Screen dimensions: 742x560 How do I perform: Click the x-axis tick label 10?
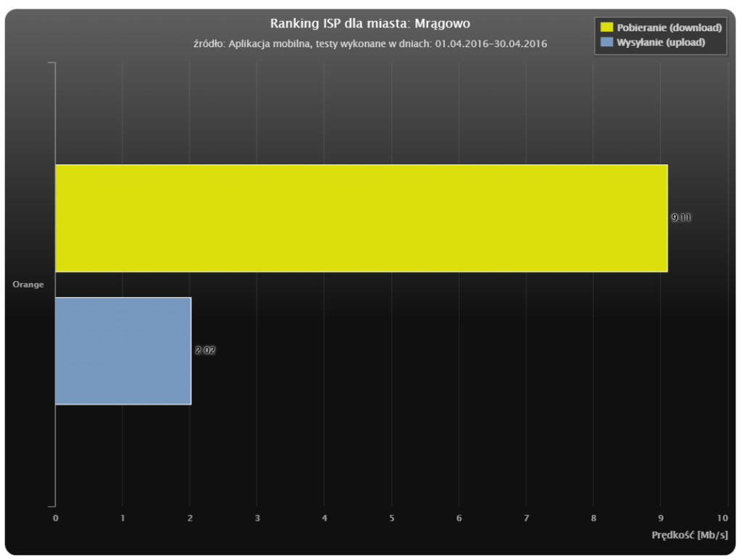coord(722,518)
